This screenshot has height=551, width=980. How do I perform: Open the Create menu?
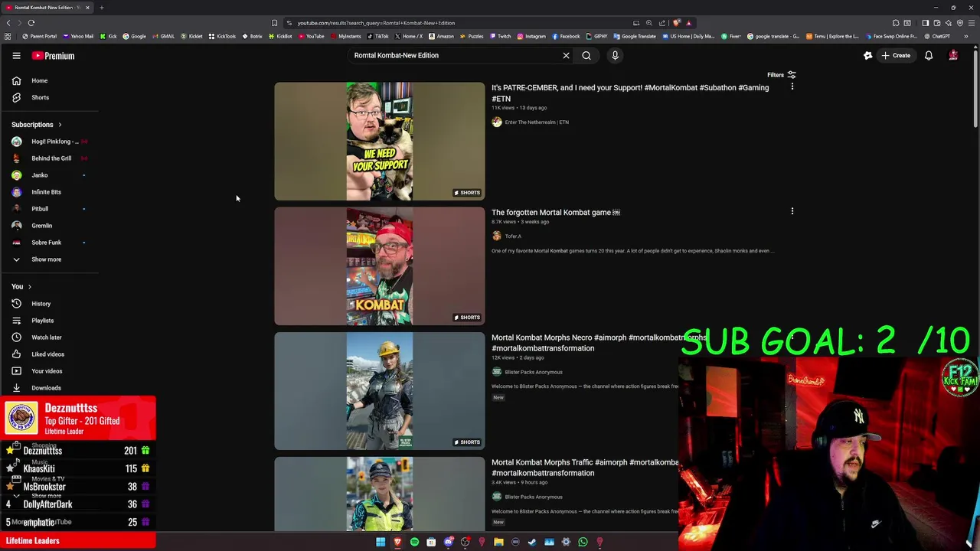[895, 56]
